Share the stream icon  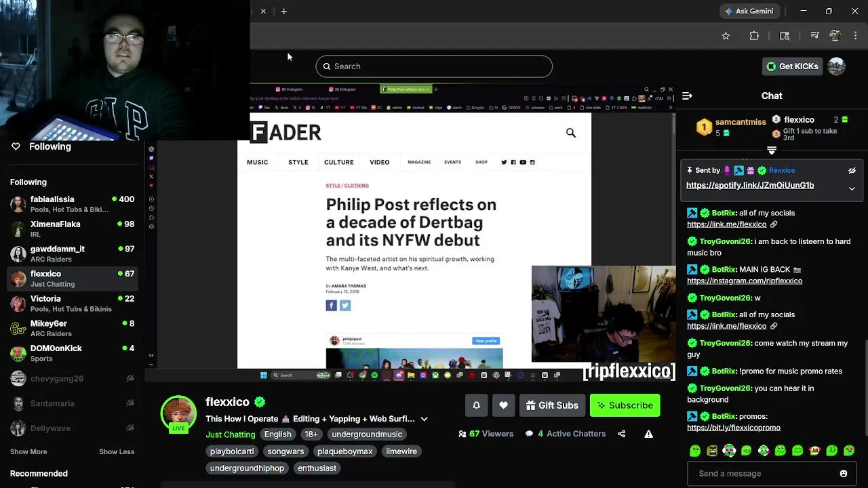(622, 434)
